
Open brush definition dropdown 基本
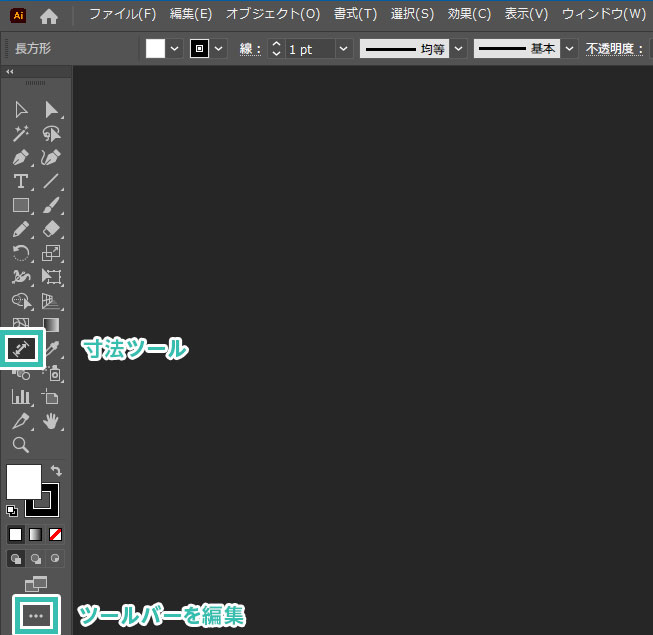[569, 49]
